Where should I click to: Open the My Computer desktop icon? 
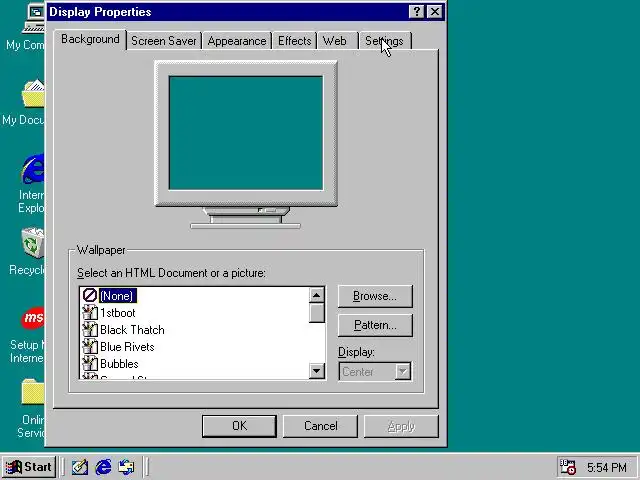[x=33, y=18]
